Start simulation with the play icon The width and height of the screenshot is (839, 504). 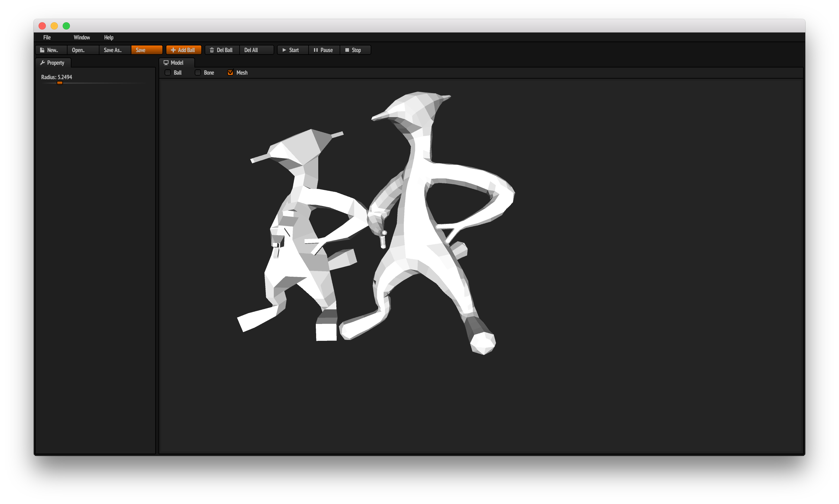(284, 50)
